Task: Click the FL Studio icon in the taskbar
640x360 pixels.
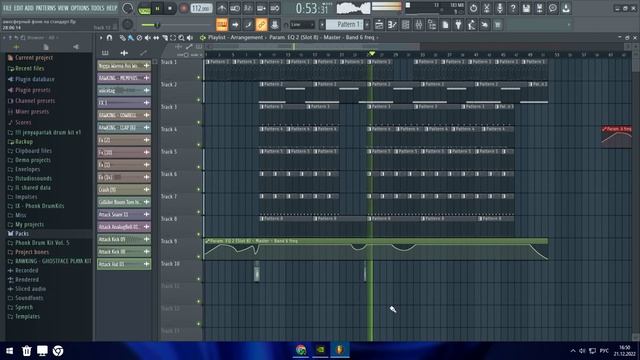Action: pos(340,350)
